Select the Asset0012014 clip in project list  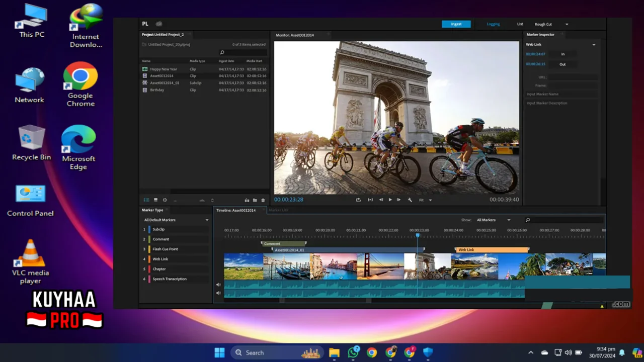point(204,76)
